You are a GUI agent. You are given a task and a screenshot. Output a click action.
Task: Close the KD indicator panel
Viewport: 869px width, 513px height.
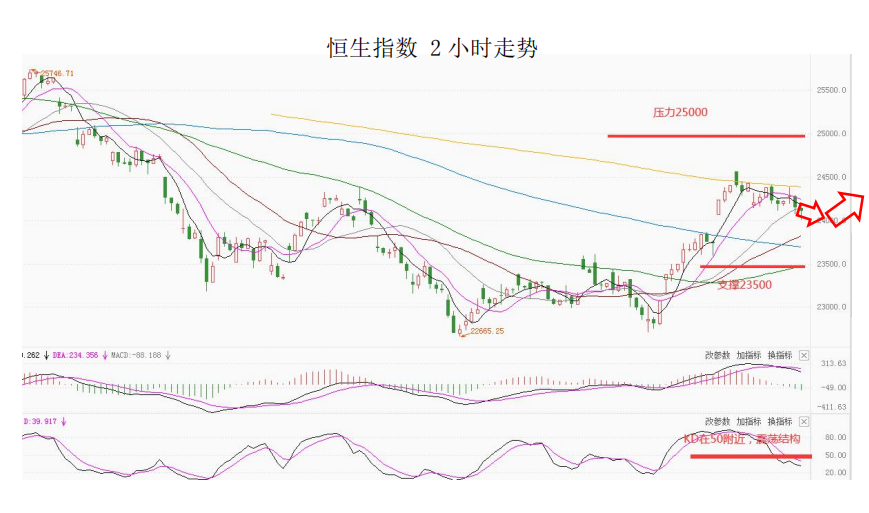804,422
